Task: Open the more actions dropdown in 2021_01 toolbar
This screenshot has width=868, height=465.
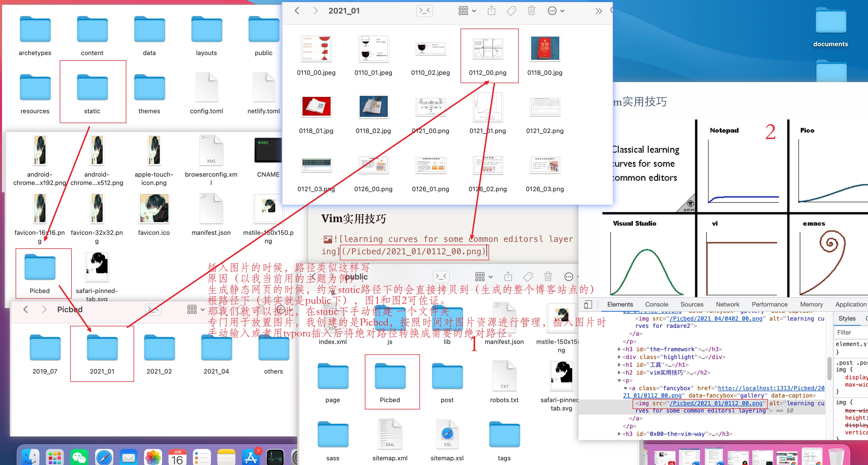Action: (x=556, y=11)
